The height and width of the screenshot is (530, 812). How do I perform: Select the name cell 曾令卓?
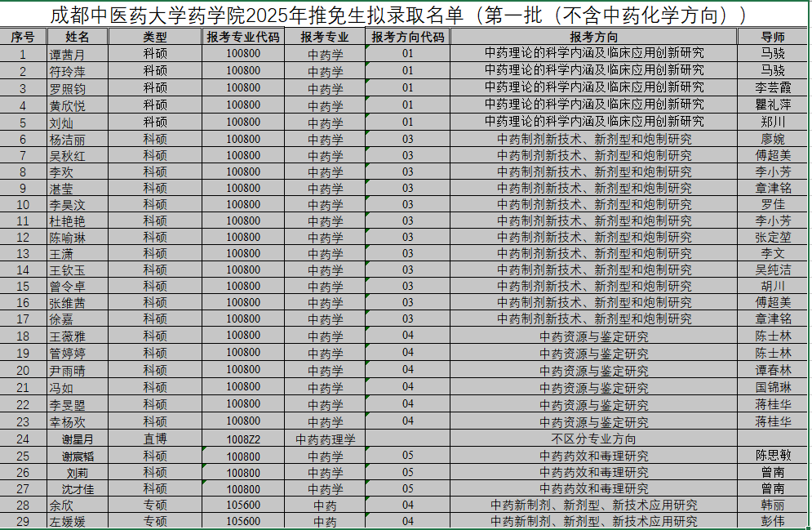click(78, 286)
